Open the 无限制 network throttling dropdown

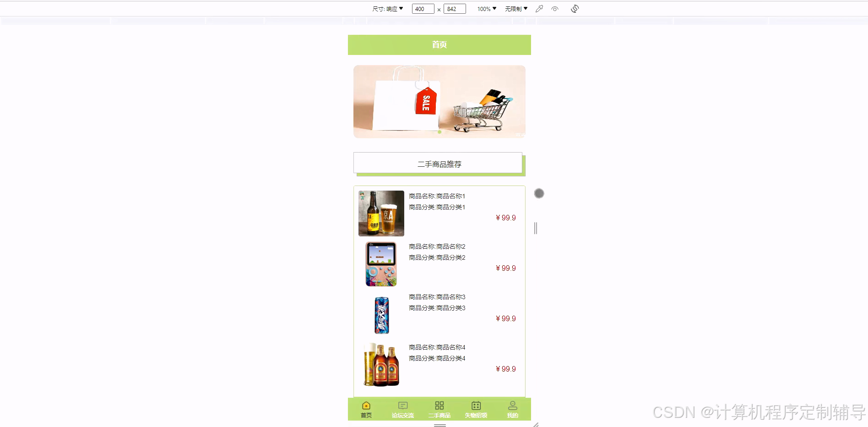(x=515, y=8)
